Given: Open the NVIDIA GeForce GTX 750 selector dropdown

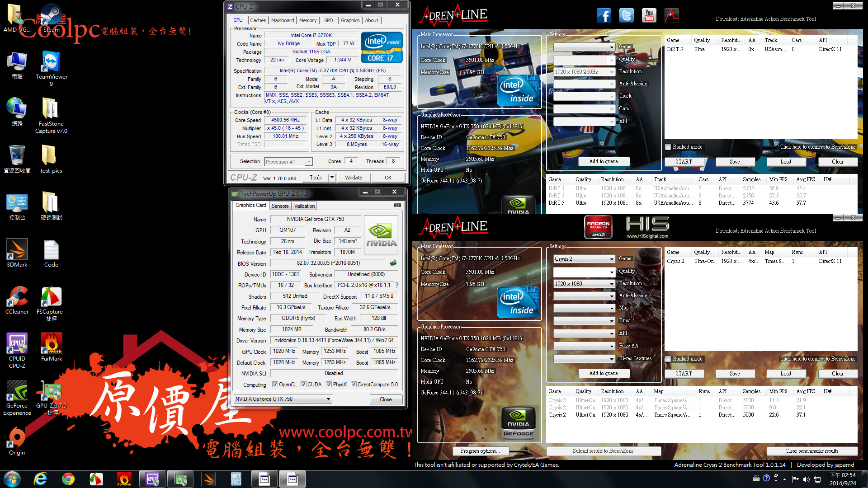Looking at the screenshot, I should coord(328,399).
